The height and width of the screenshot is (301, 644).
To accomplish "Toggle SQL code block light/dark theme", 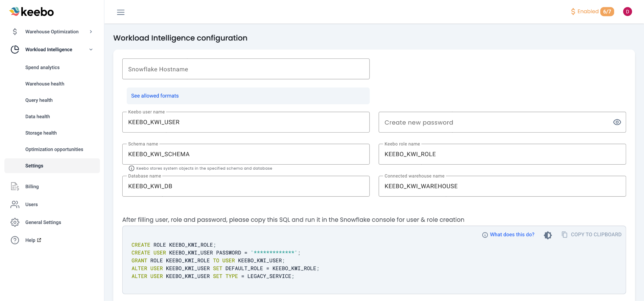I will click(548, 235).
